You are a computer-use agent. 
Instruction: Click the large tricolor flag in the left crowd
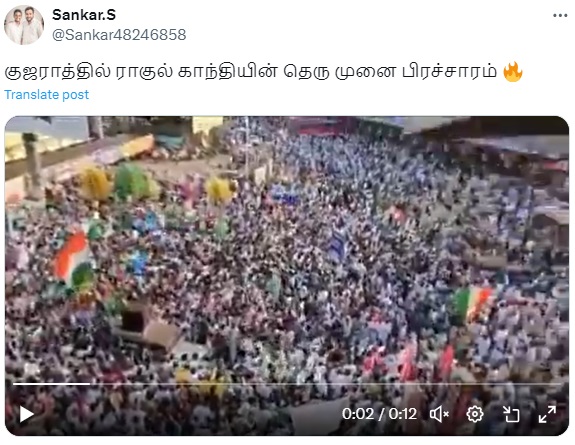click(x=72, y=259)
